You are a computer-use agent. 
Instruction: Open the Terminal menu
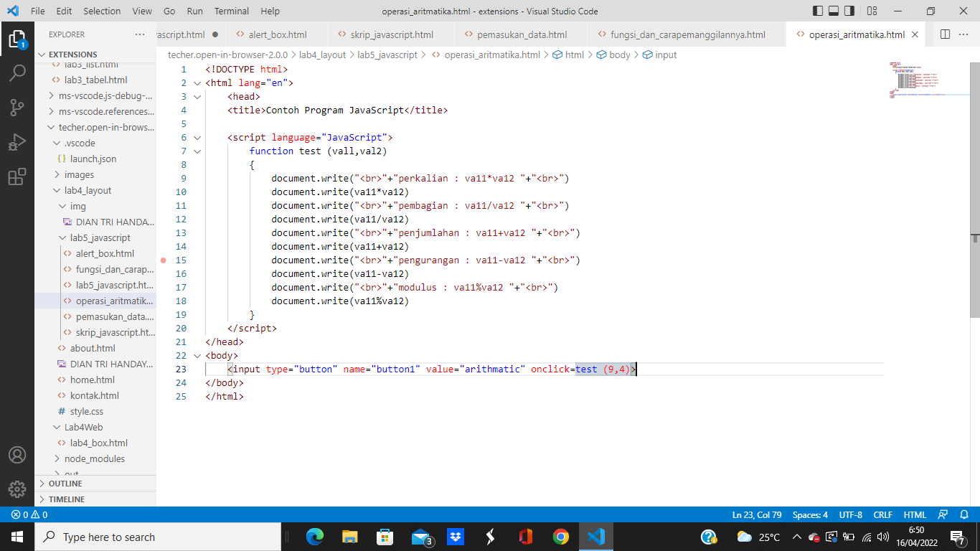coord(231,11)
